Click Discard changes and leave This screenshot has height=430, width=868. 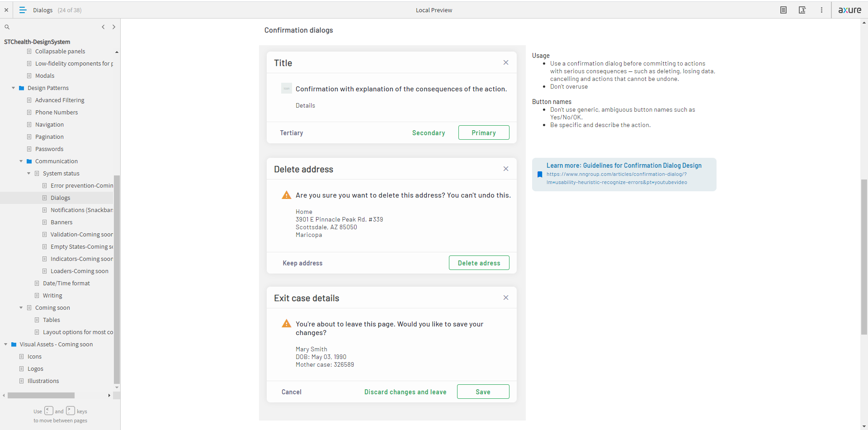[405, 392]
